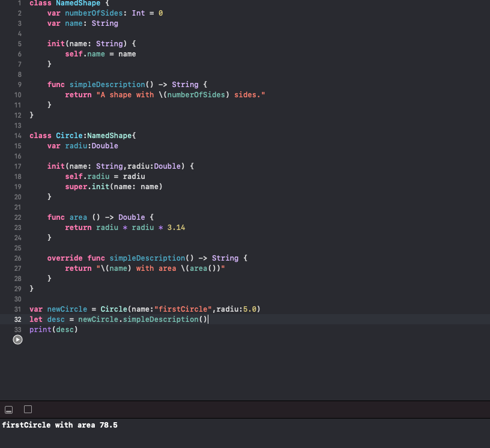The width and height of the screenshot is (490, 448).
Task: Select line number 32 in gutter
Action: pos(18,319)
